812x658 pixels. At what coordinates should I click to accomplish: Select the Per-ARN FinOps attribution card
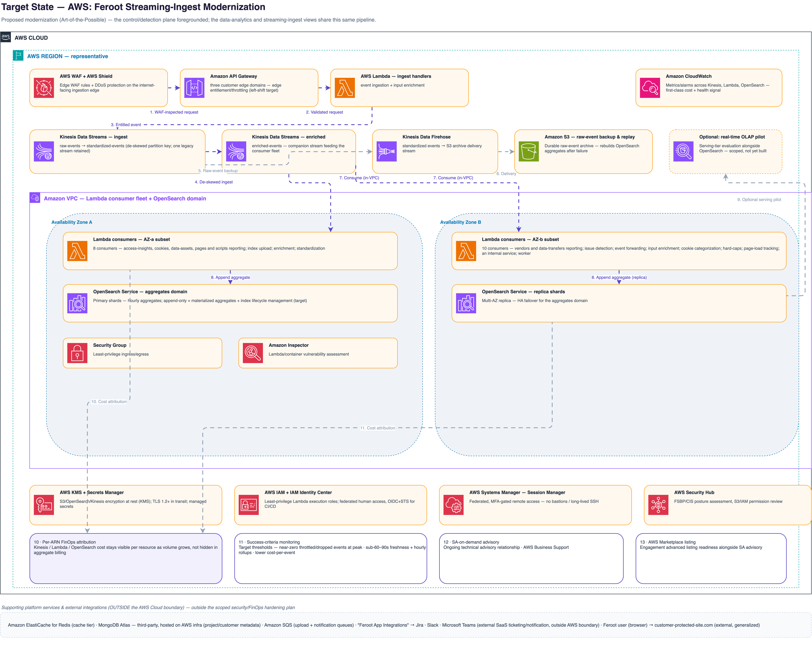(126, 559)
